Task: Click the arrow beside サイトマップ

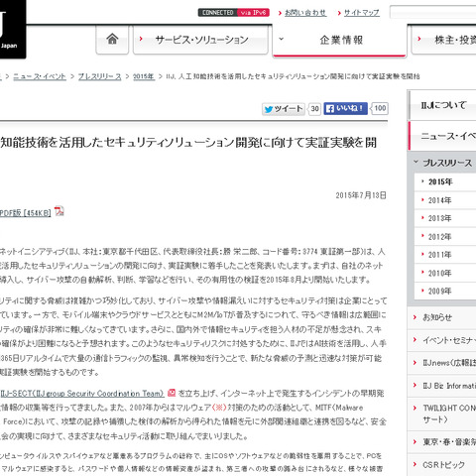Action: [339, 13]
